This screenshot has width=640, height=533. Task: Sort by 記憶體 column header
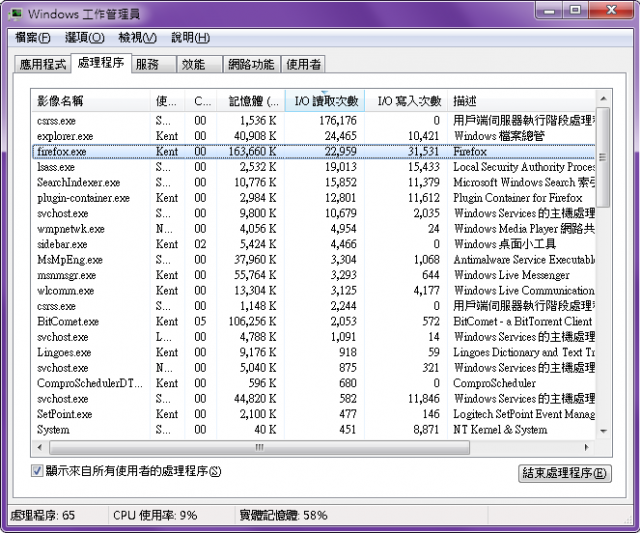click(x=250, y=101)
